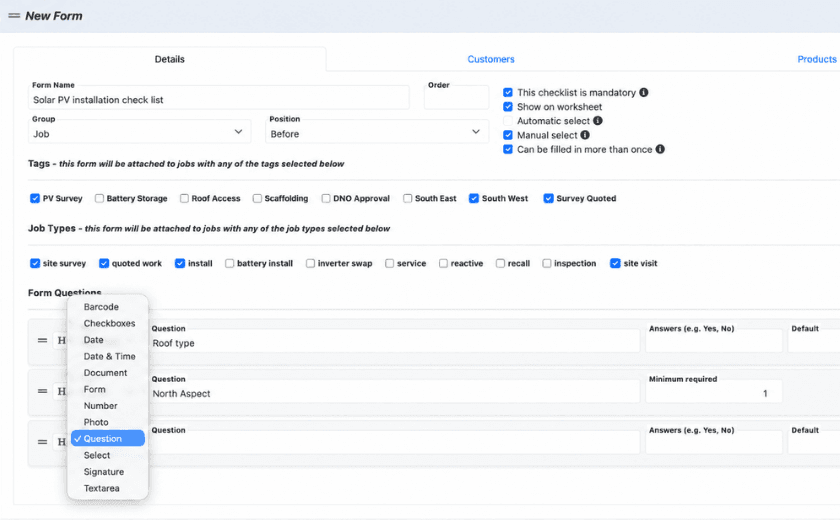Click the Default field on Roof type row
Screen dimensions: 840x520
(x=814, y=341)
